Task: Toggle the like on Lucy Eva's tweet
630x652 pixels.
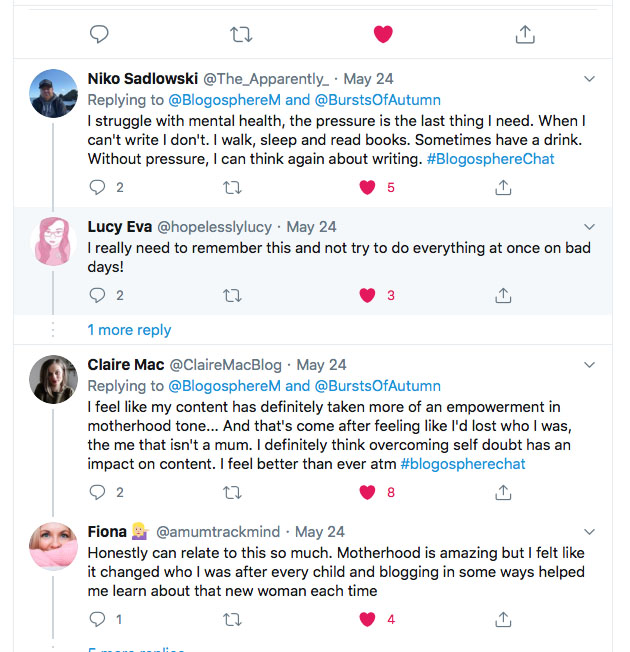Action: click(367, 295)
